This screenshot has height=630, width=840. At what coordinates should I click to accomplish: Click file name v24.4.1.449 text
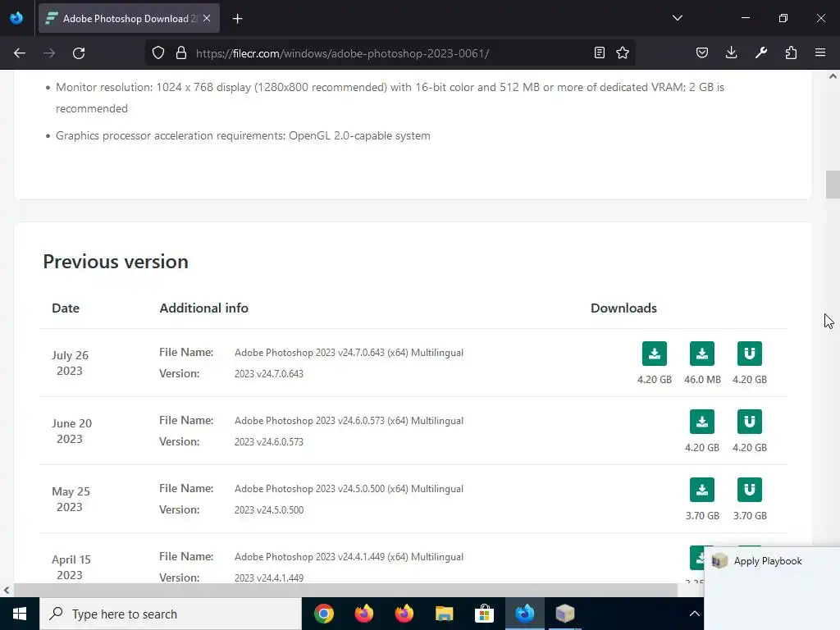click(349, 557)
